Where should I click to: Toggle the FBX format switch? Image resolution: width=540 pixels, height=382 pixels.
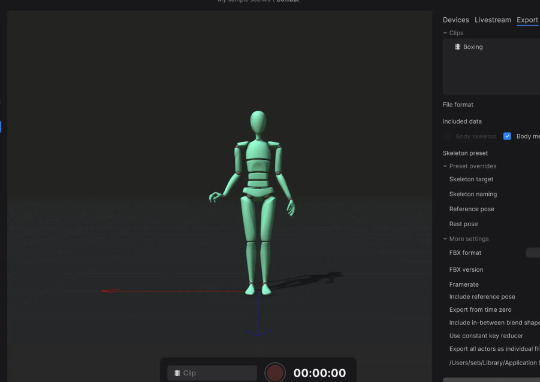533,253
